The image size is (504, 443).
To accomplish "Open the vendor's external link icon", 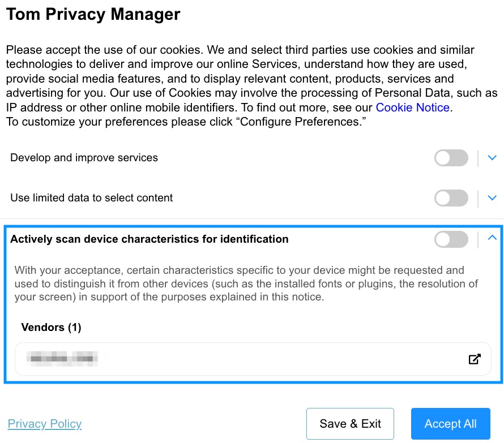I will coord(475,359).
